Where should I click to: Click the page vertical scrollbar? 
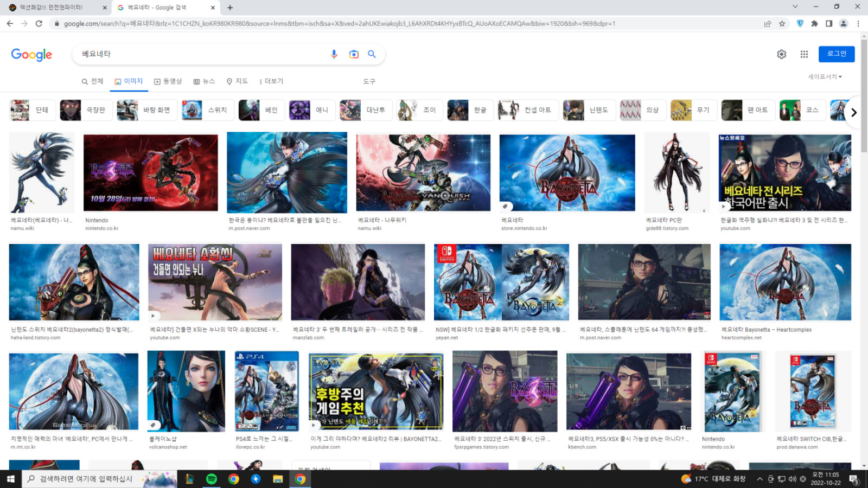(x=864, y=249)
